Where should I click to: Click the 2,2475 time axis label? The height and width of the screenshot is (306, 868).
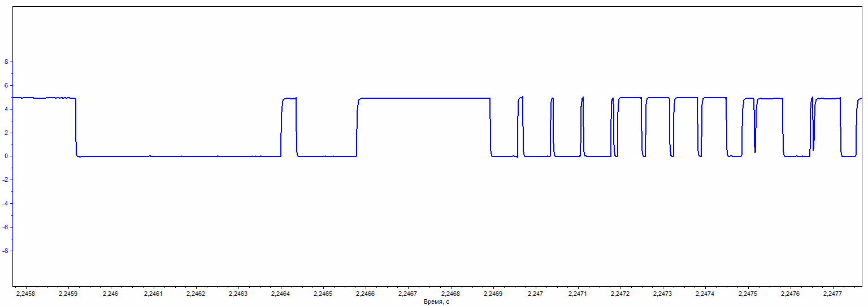pos(748,294)
